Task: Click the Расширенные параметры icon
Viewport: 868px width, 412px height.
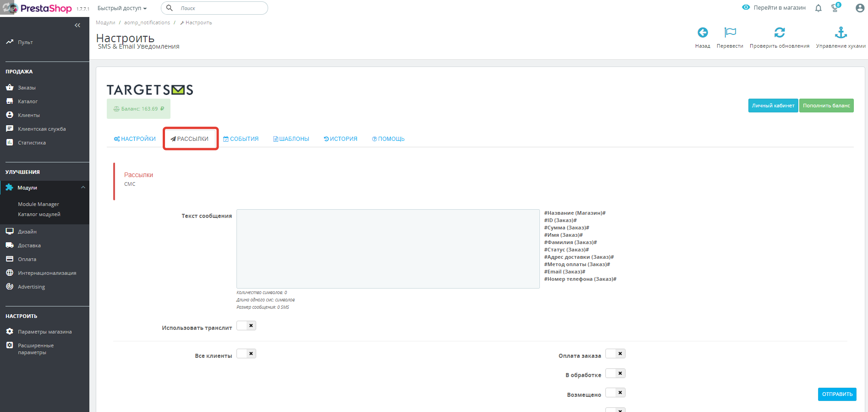Action: click(10, 345)
